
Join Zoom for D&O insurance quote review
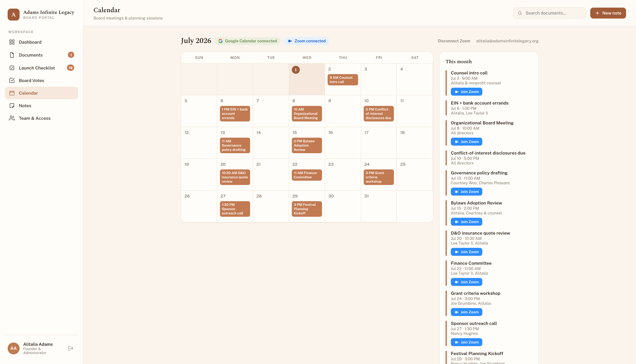pos(466,252)
